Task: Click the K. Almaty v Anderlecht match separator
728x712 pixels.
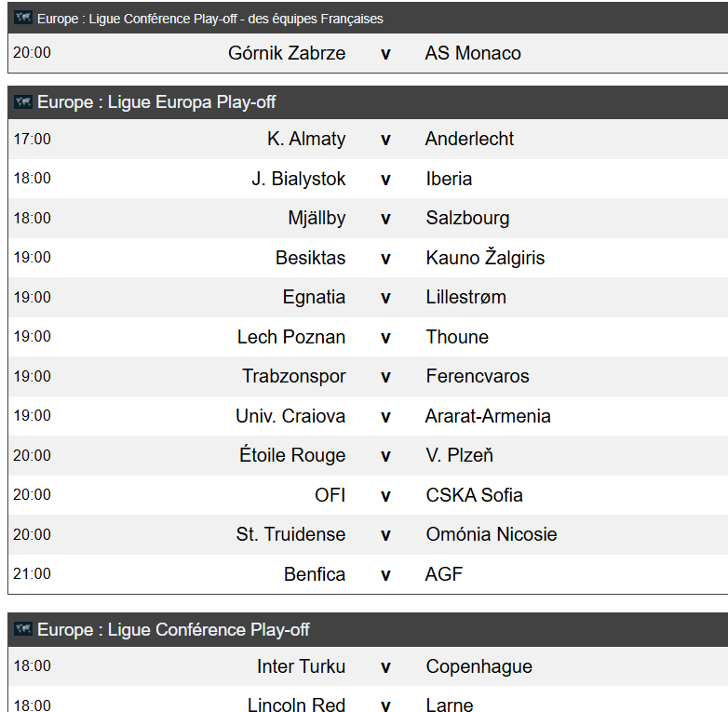Action: [x=385, y=140]
